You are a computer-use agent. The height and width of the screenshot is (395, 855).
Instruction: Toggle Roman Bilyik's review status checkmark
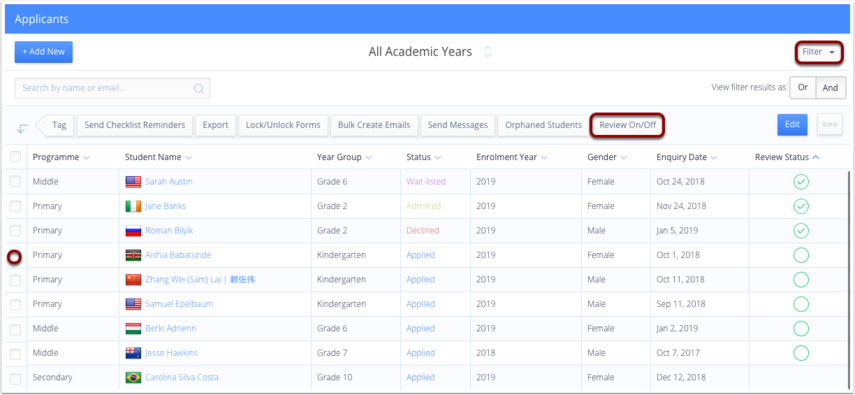(800, 231)
